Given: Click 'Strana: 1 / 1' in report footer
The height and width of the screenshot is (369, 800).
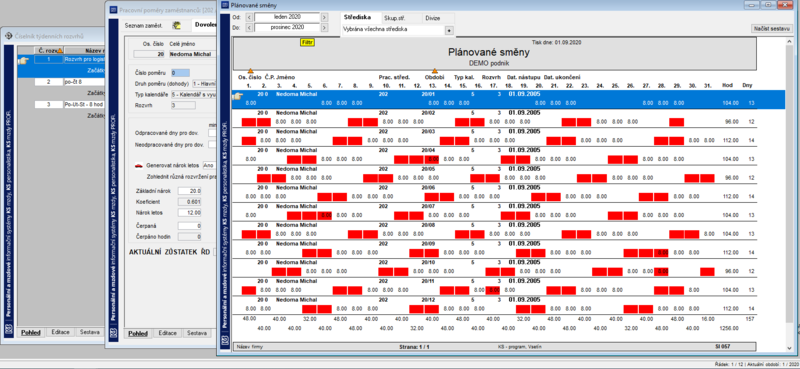Looking at the screenshot, I should pos(414,347).
